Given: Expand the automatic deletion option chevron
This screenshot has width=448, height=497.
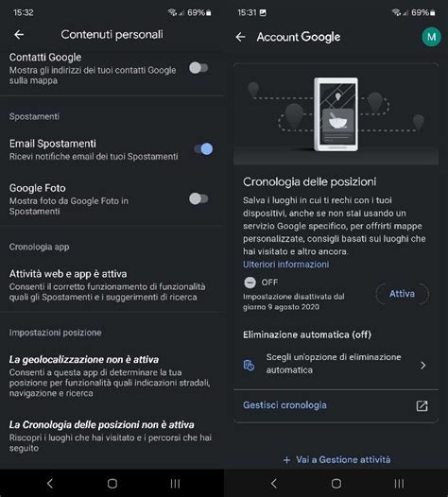Looking at the screenshot, I should [422, 365].
